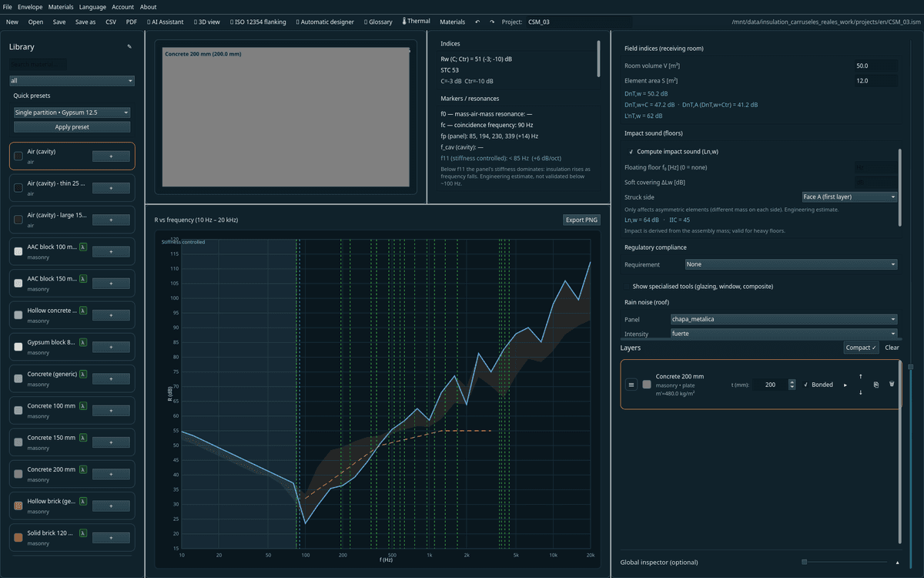The height and width of the screenshot is (578, 924).
Task: Click the redo arrow in the toolbar
Action: coord(492,22)
